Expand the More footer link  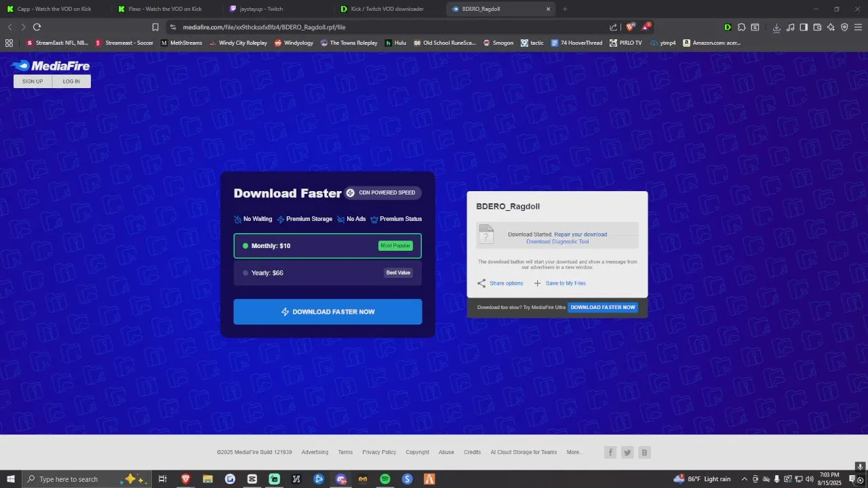tap(574, 452)
